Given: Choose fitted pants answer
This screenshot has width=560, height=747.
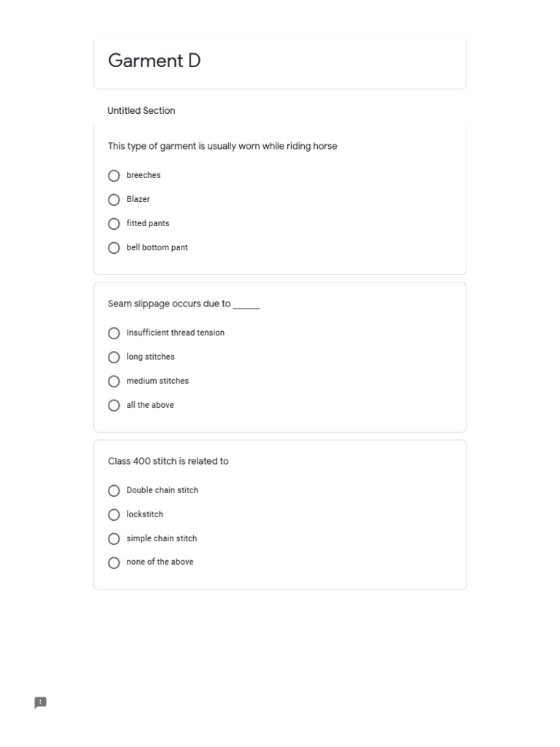Looking at the screenshot, I should tap(114, 224).
